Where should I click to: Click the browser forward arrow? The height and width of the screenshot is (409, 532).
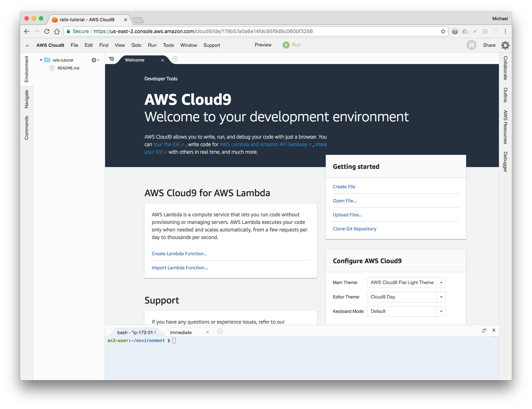(37, 31)
